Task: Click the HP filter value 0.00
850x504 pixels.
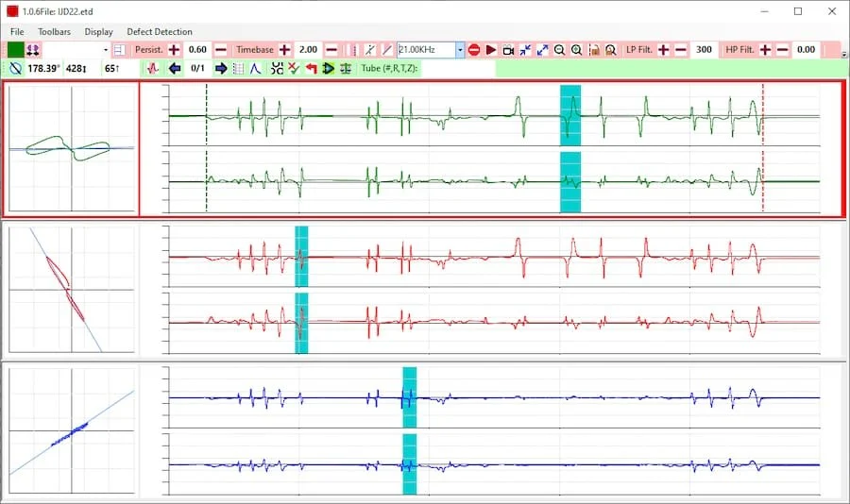Action: pos(807,50)
